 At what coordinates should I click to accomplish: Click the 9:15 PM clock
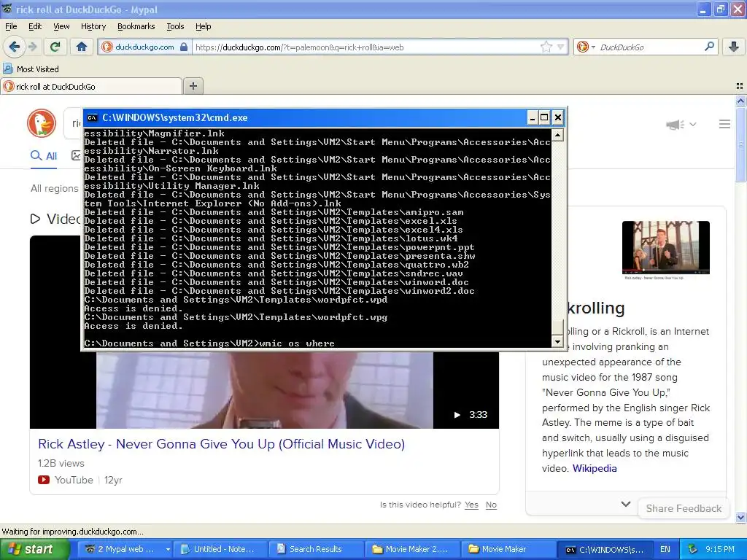click(x=720, y=549)
